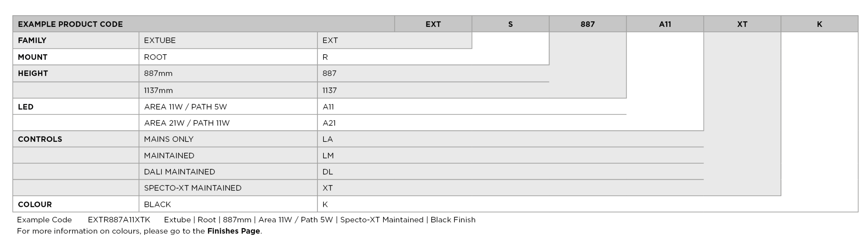
Task: Click the EXTR887A11XTK example code text
Action: click(x=119, y=220)
